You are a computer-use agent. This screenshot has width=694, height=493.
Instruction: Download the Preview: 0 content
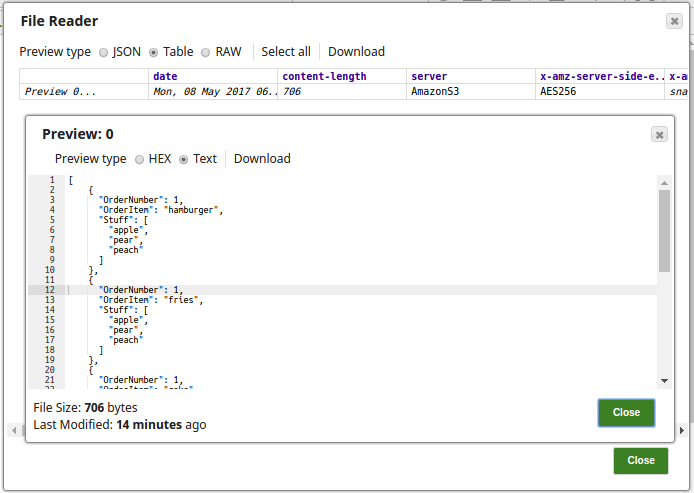(262, 159)
